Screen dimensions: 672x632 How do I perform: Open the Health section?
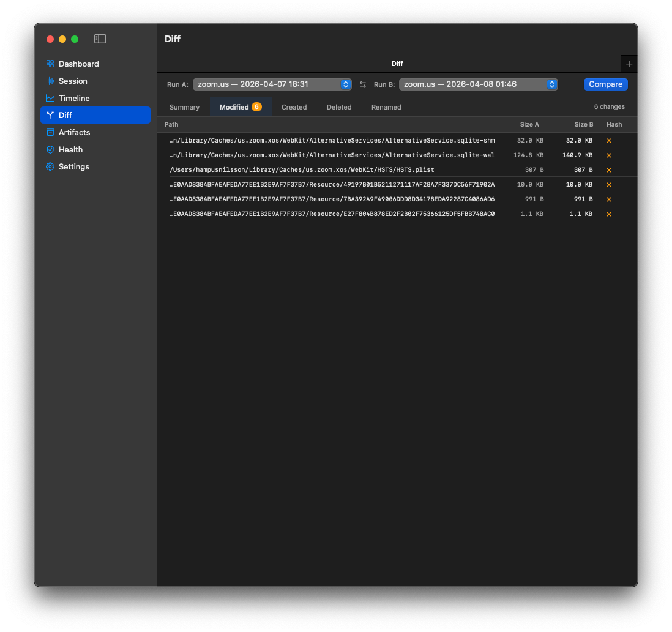71,149
